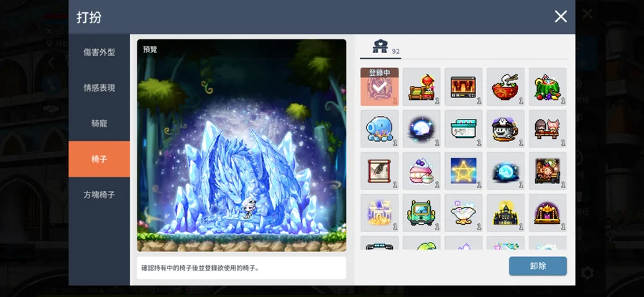Choose the red lantern bench chair
644x297 pixels.
[x=421, y=87]
